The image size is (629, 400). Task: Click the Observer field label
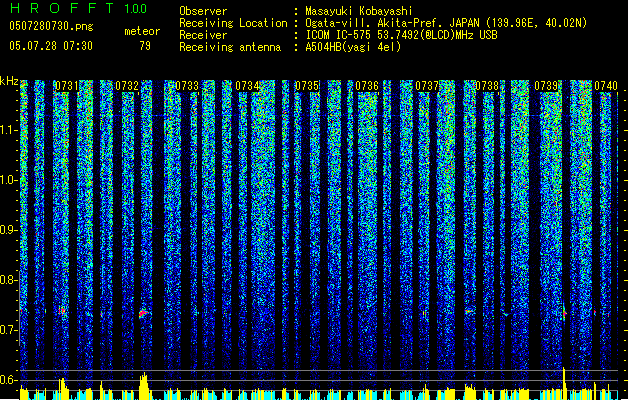[x=203, y=11]
